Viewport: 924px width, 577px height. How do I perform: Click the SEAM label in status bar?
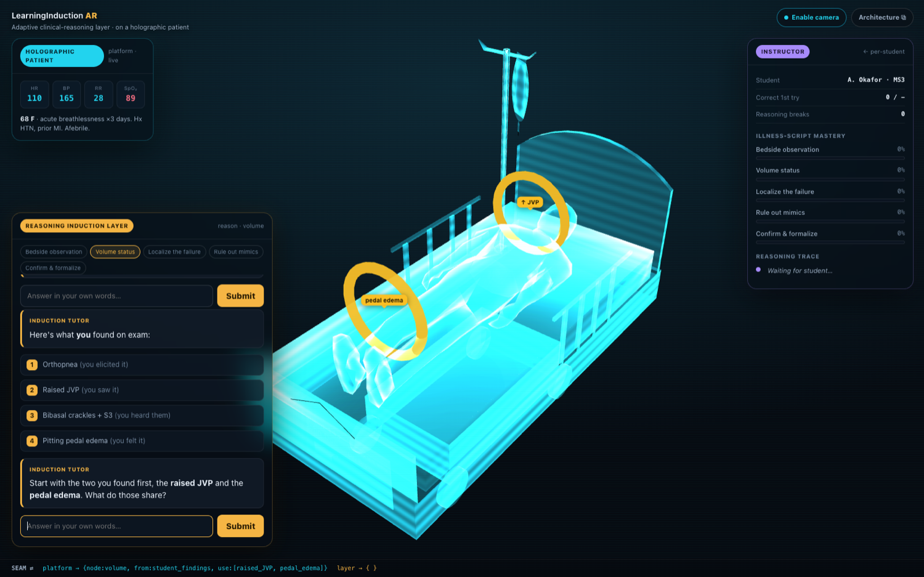click(x=19, y=568)
